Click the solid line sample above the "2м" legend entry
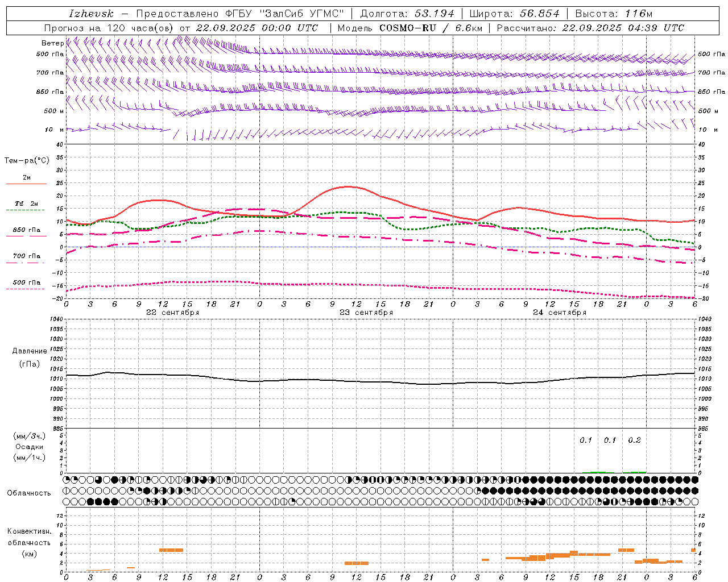 click(x=26, y=184)
